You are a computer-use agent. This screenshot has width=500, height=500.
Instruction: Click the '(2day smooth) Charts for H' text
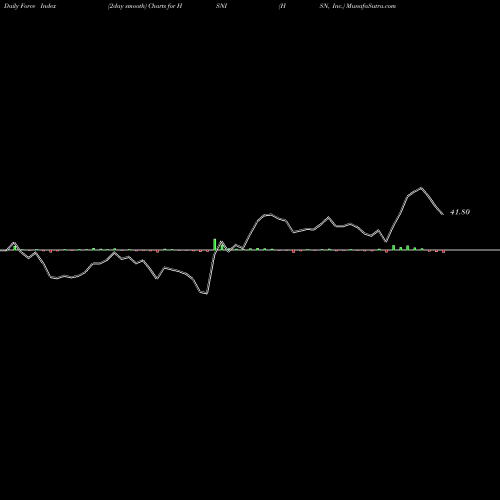coord(145,6)
